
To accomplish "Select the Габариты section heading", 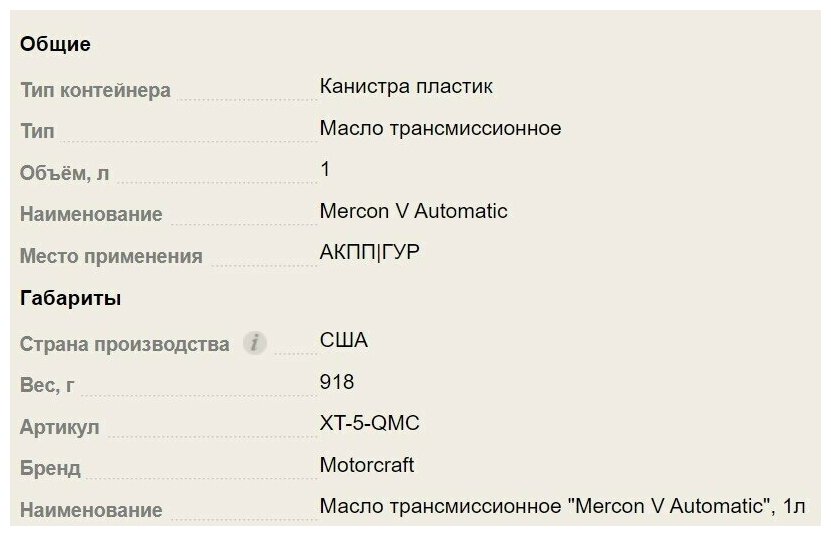I will (70, 298).
